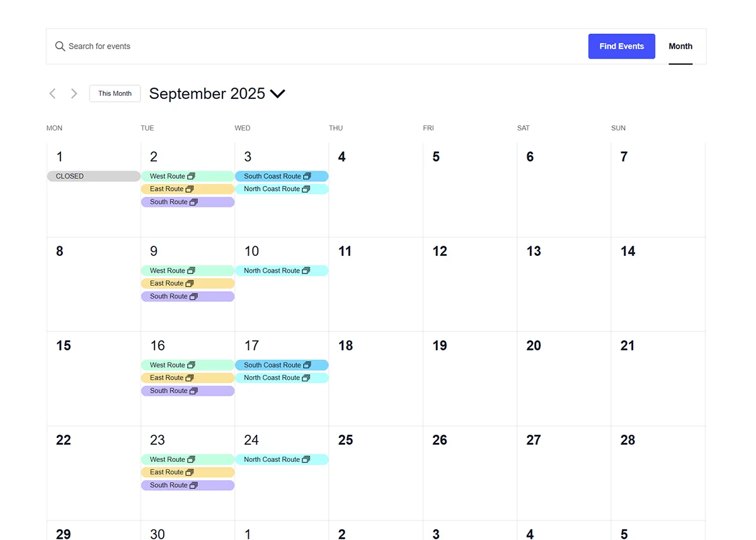The height and width of the screenshot is (540, 756).
Task: Click recurring icon on September 3 North Coast Route
Action: click(306, 189)
